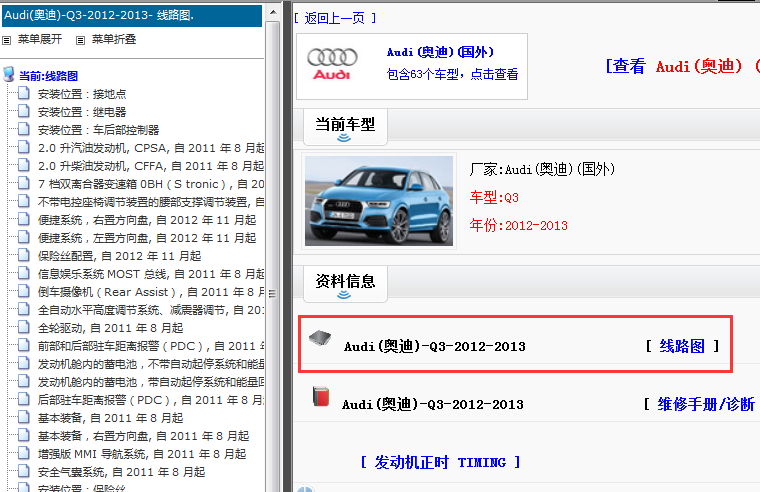Click page icon beside 增强版 MMI 导航系统
760x492 pixels.
pos(24,453)
